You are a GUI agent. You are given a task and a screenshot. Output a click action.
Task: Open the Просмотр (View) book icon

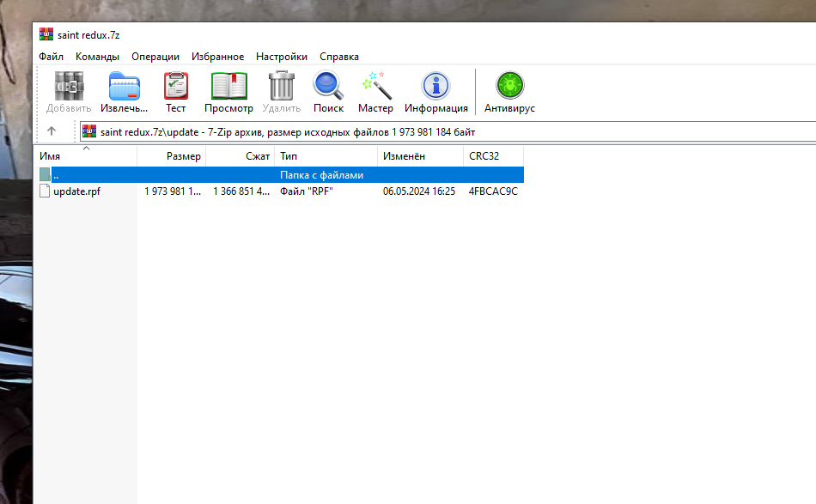pos(229,86)
